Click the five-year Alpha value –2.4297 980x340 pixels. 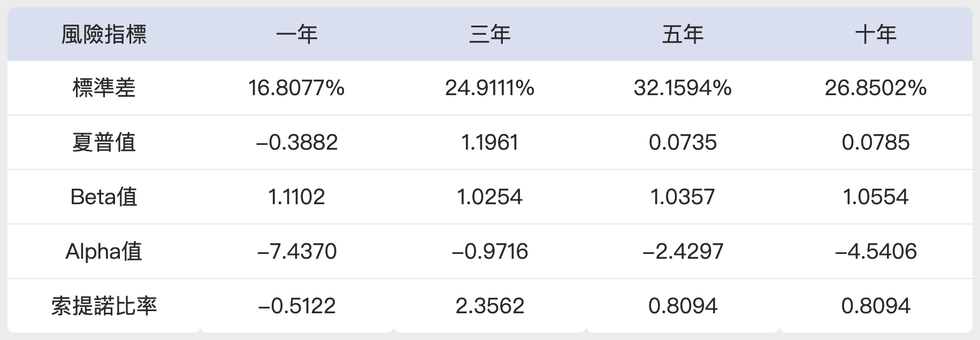683,251
